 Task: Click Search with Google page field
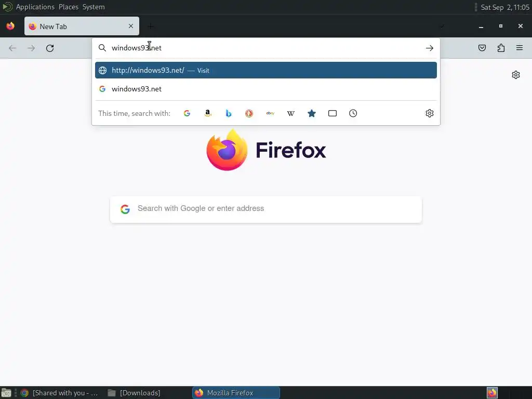point(265,209)
